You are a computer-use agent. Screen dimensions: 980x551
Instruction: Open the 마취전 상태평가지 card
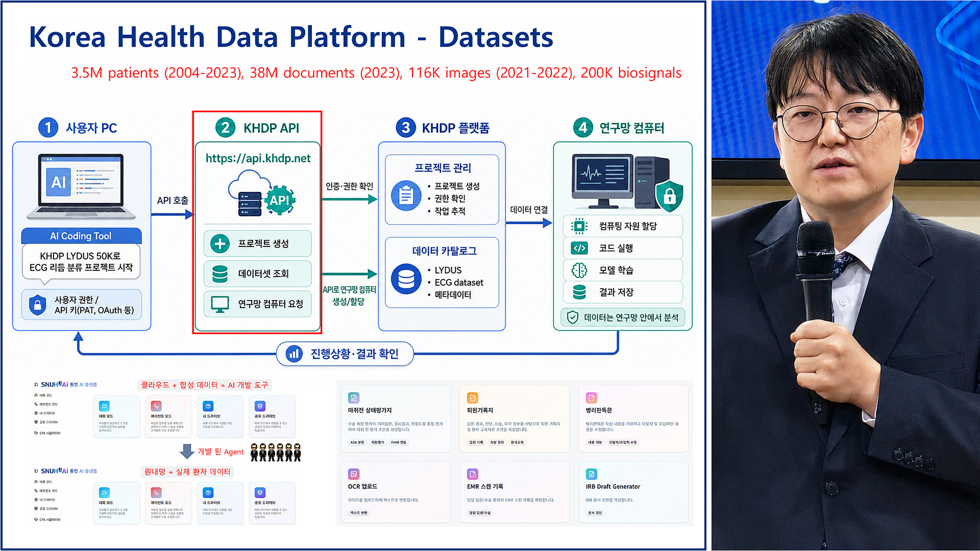click(396, 419)
